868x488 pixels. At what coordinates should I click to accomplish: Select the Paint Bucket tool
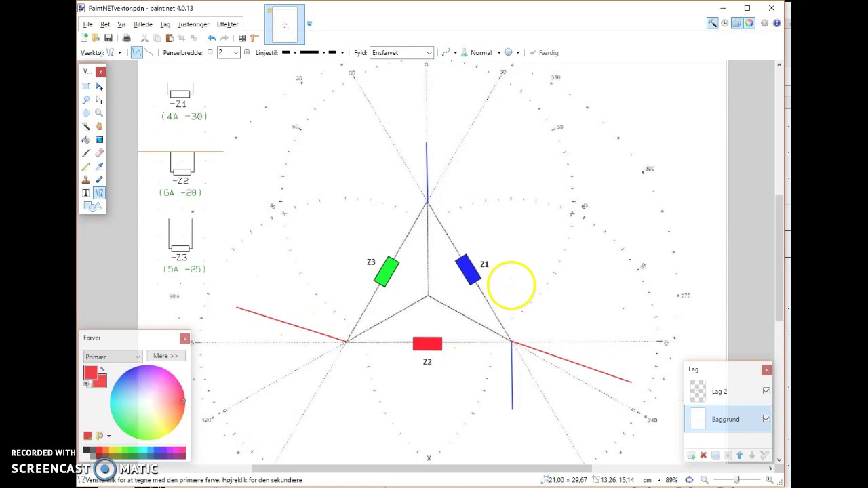(x=86, y=140)
